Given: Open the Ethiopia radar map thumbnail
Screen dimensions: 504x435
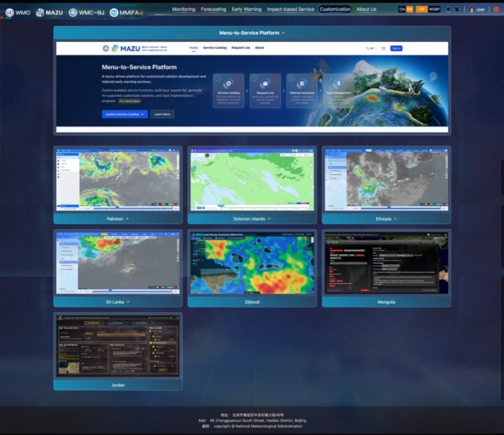Looking at the screenshot, I should 386,180.
